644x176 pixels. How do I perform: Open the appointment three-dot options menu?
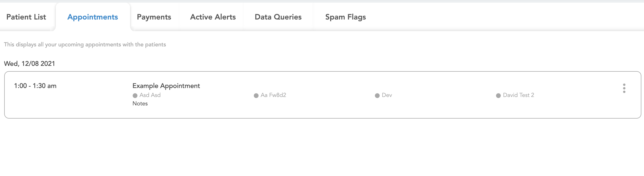click(x=624, y=88)
